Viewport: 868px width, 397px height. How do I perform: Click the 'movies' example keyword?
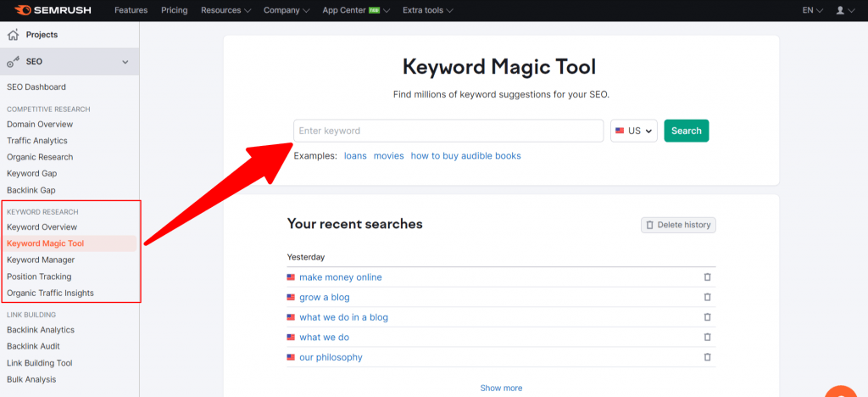(388, 156)
